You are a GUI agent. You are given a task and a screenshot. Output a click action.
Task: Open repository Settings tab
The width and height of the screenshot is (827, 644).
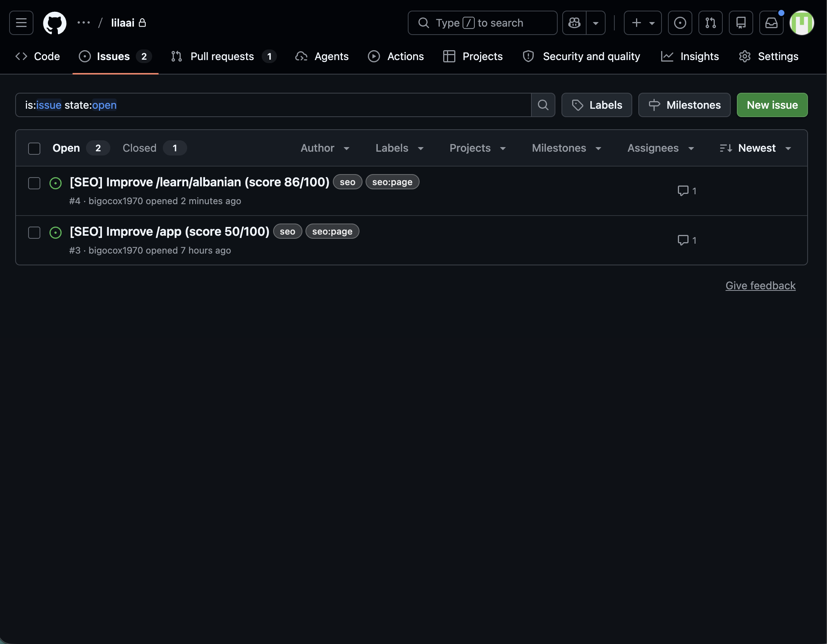point(769,56)
